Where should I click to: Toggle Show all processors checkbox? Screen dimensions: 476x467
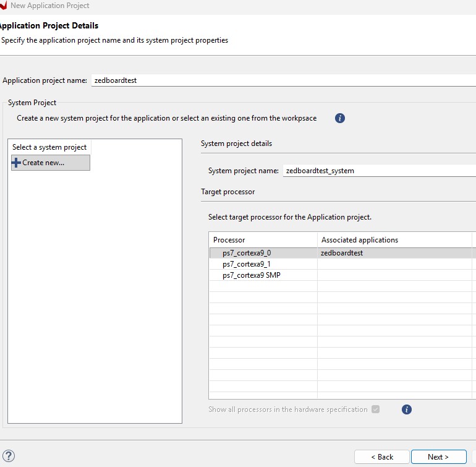click(x=376, y=409)
